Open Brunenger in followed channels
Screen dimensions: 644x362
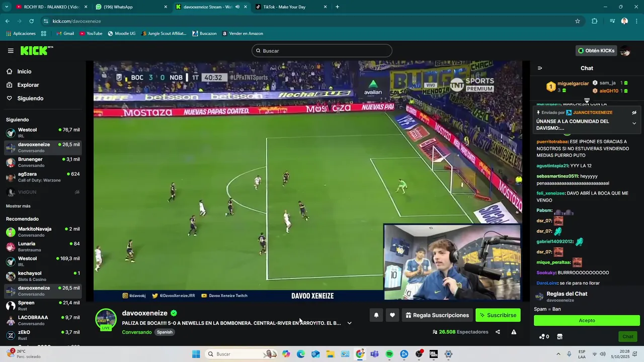pos(43,162)
